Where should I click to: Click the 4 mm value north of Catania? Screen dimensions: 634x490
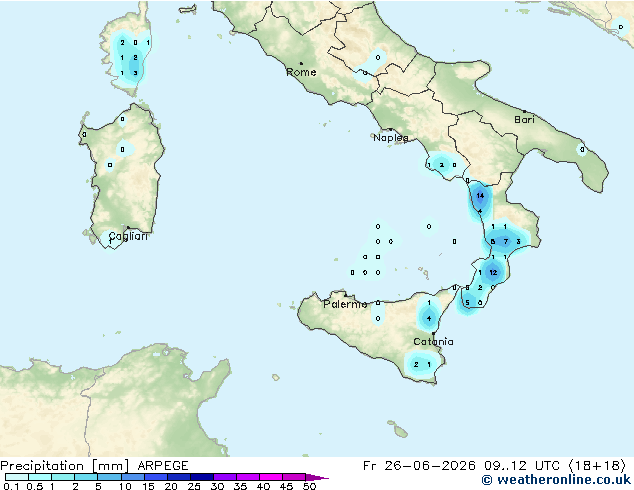pyautogui.click(x=429, y=319)
